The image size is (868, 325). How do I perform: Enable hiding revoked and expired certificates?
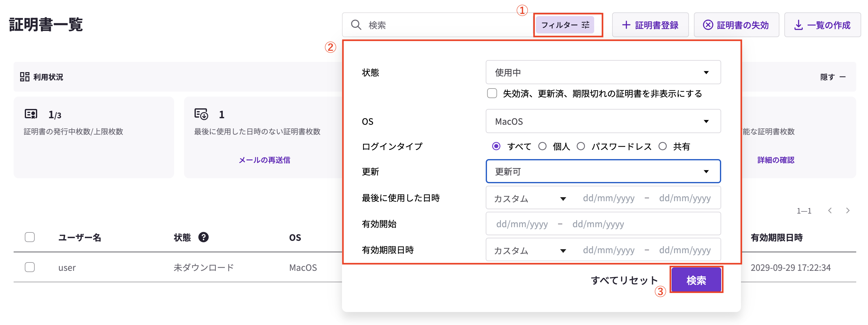pyautogui.click(x=492, y=93)
